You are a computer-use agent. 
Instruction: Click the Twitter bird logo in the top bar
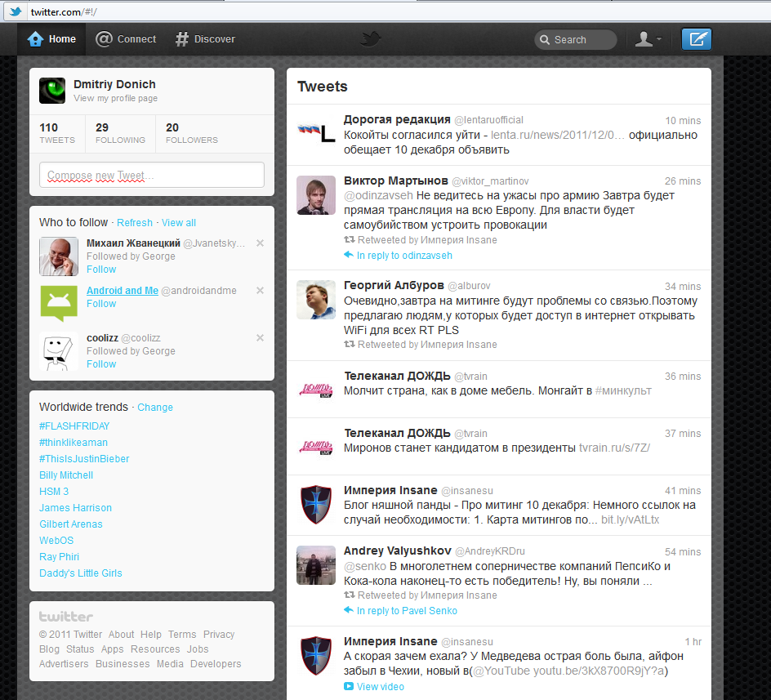tap(371, 39)
